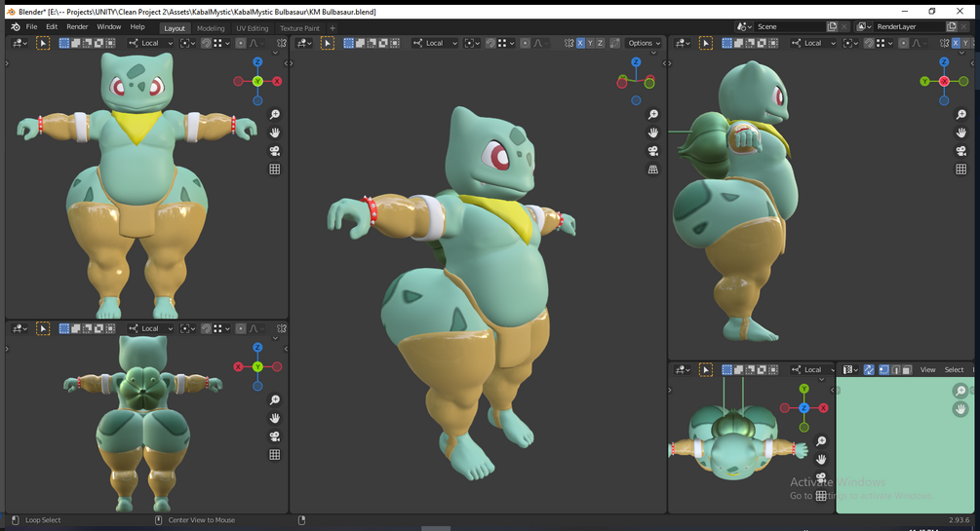Switch to the Modeling workspace tab
This screenshot has height=531, width=980.
coord(211,28)
